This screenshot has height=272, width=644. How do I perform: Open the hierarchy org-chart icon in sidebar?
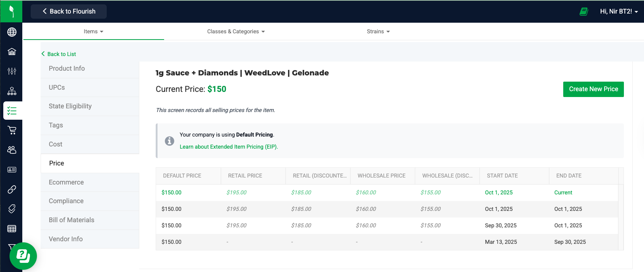pyautogui.click(x=12, y=91)
